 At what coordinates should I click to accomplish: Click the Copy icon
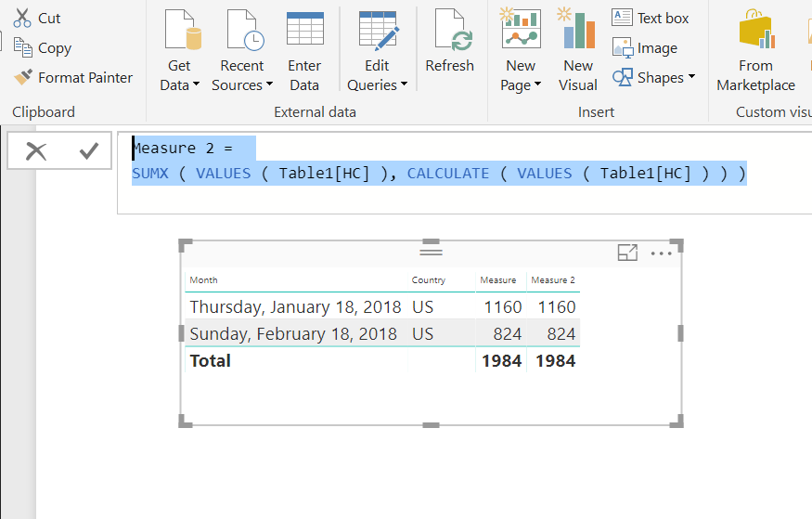(23, 47)
